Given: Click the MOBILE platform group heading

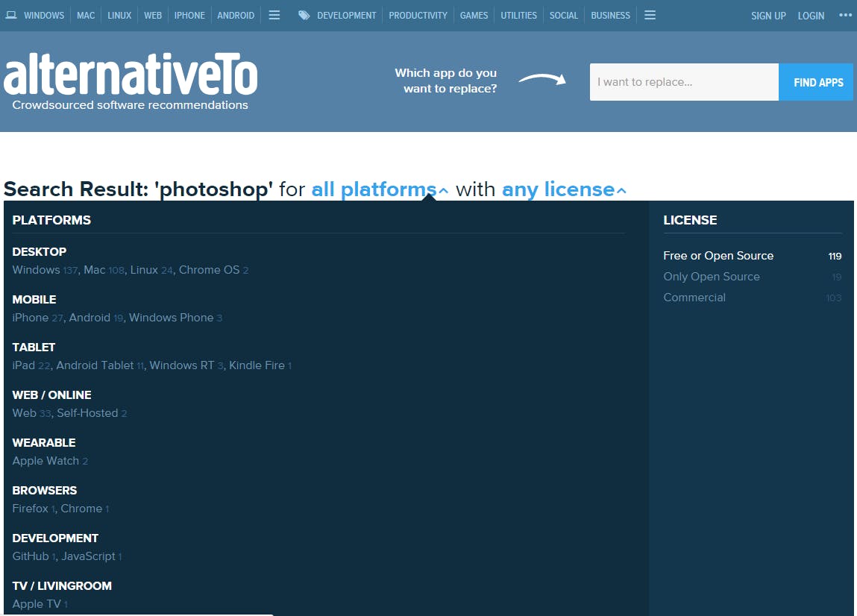Looking at the screenshot, I should pyautogui.click(x=34, y=300).
